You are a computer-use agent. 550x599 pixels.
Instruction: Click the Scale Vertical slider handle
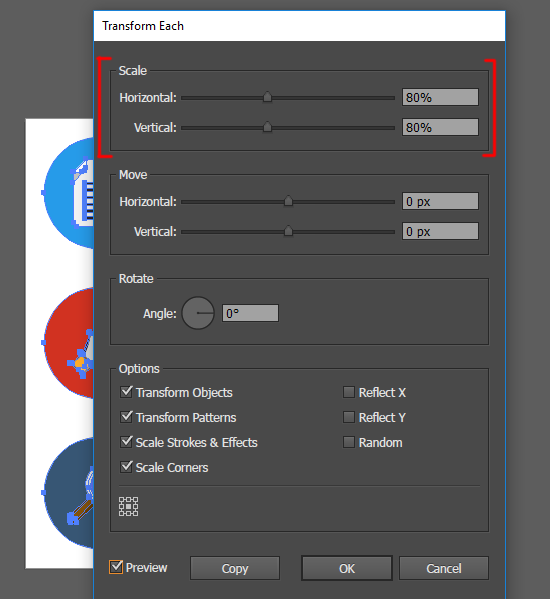point(267,127)
